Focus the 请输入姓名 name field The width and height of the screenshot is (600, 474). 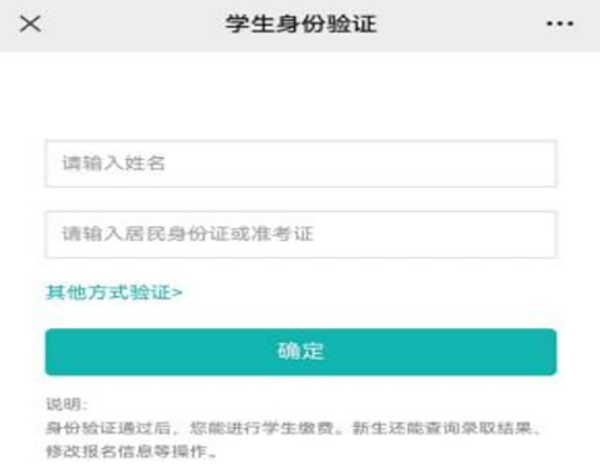point(300,164)
